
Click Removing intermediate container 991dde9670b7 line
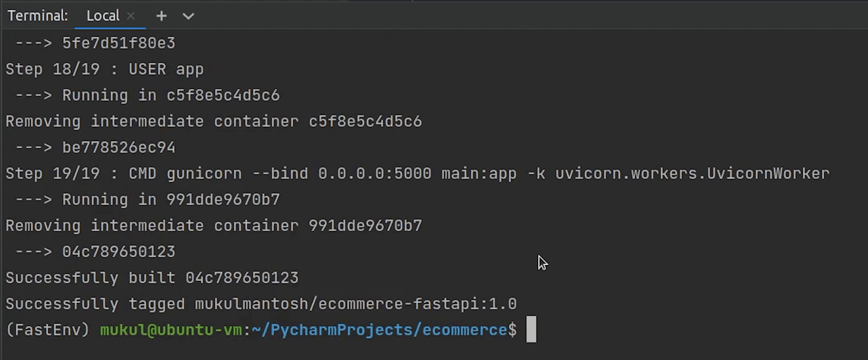[x=213, y=226]
